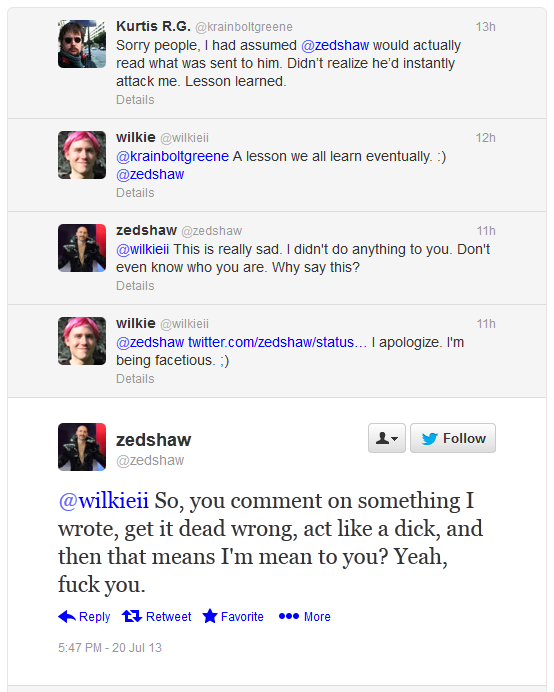This screenshot has height=692, width=554.
Task: Click the 13h timestamp on Kurtis tweet
Action: (x=486, y=27)
